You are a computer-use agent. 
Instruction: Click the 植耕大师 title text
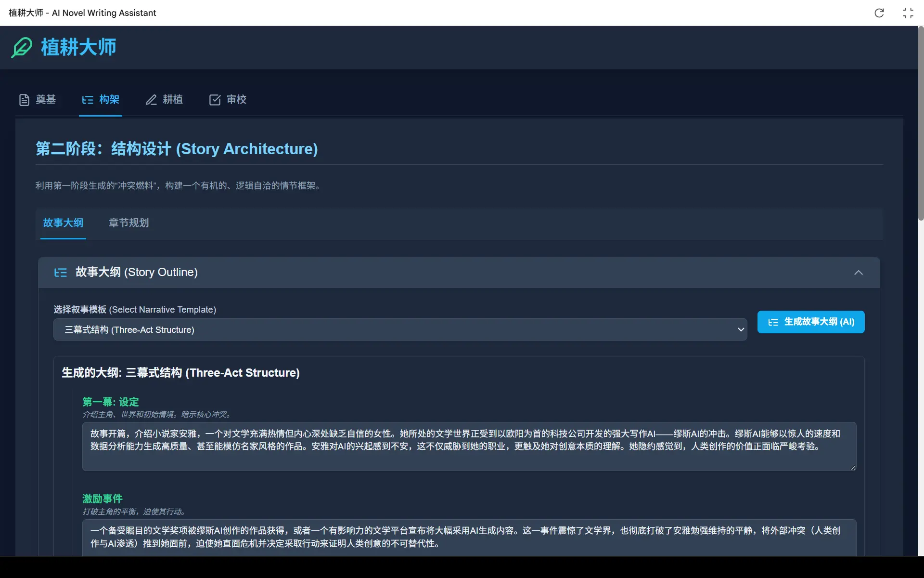pyautogui.click(x=78, y=47)
